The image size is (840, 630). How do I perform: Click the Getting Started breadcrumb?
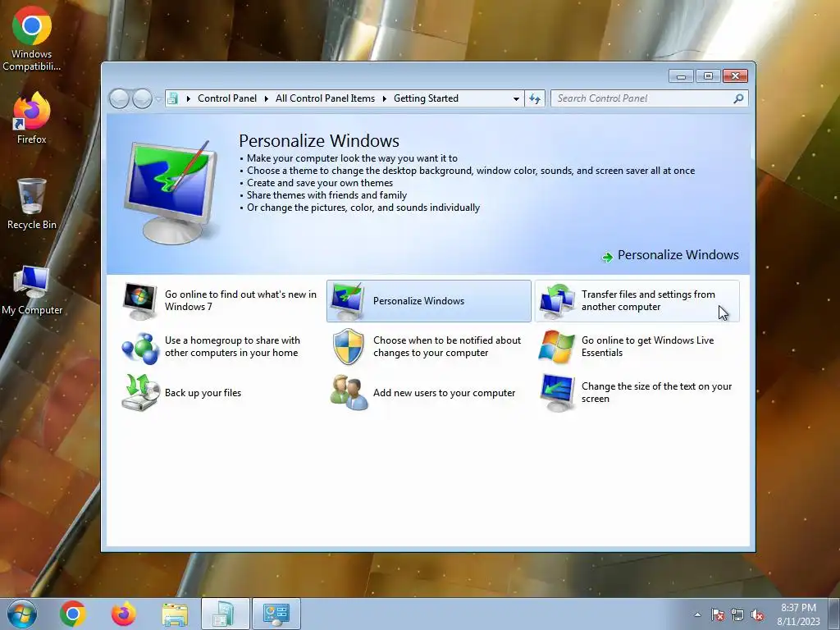[426, 98]
